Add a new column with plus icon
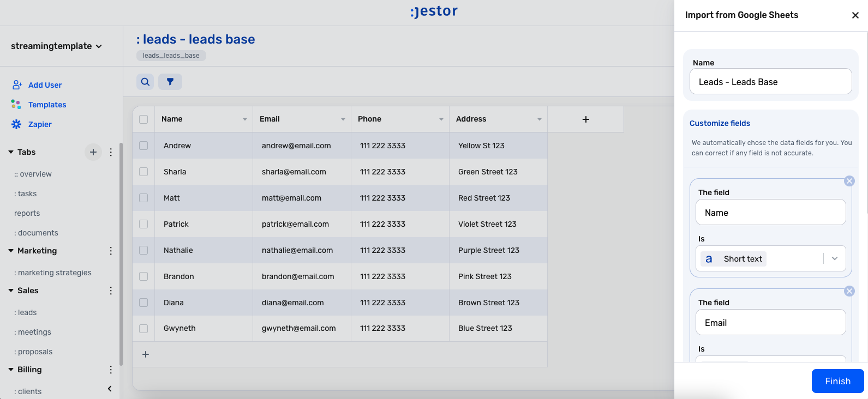The height and width of the screenshot is (399, 868). tap(586, 119)
